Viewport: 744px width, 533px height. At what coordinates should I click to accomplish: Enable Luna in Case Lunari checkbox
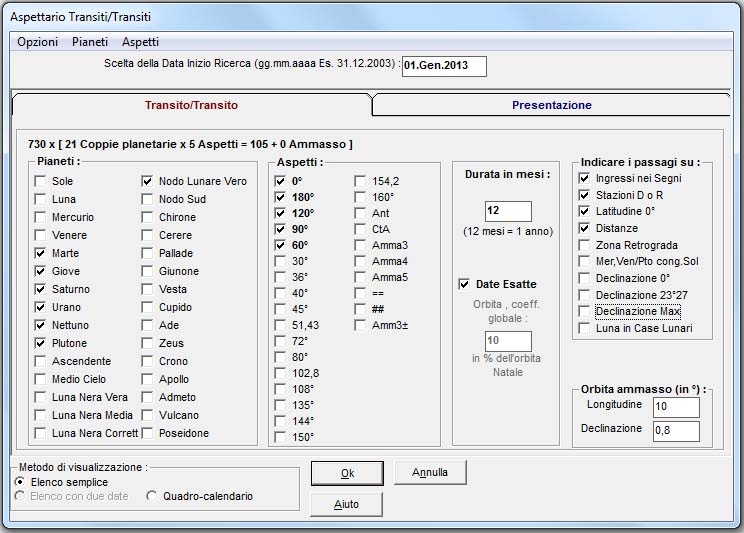[585, 328]
